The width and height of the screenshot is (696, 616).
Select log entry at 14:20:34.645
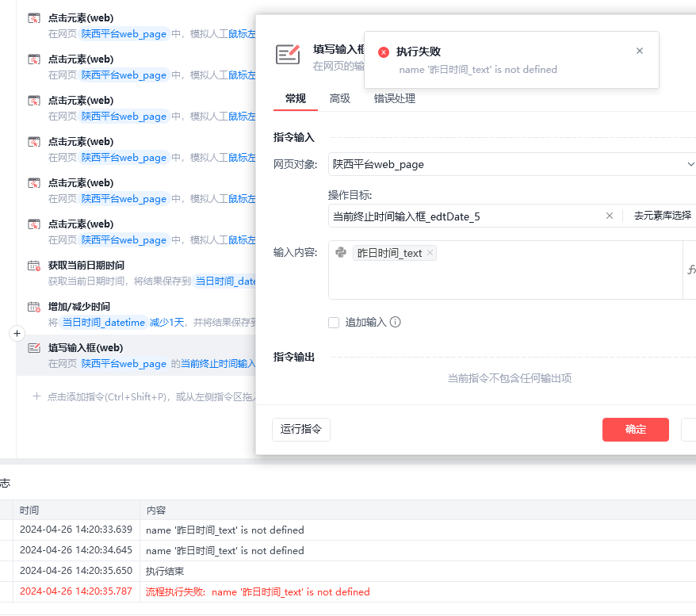click(348, 551)
